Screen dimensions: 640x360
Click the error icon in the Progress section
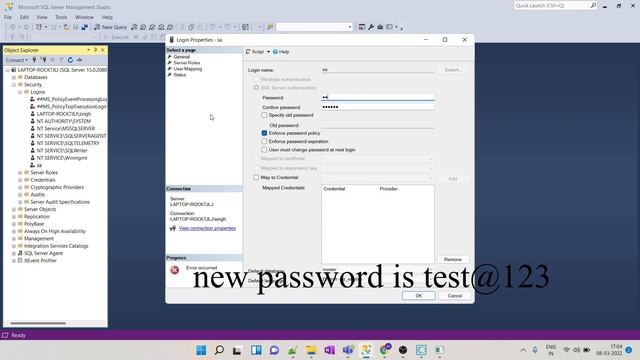[x=175, y=270]
